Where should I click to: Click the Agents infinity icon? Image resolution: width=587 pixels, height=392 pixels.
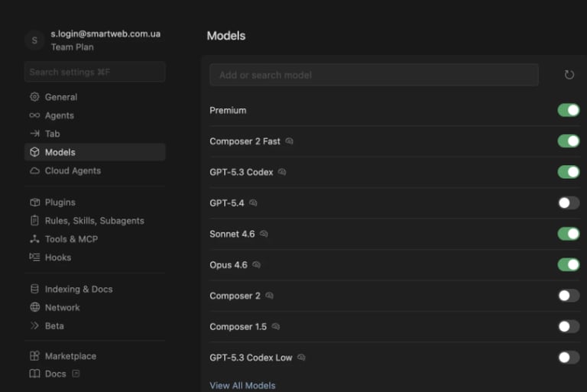(34, 115)
